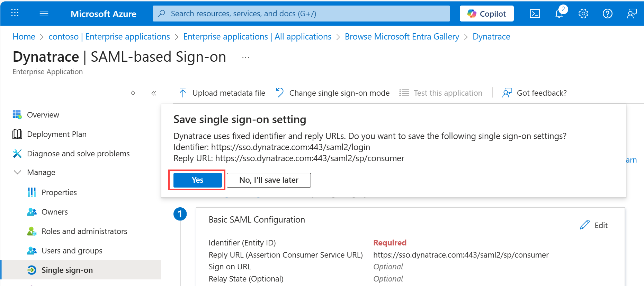Open the portal settings gear

[583, 14]
